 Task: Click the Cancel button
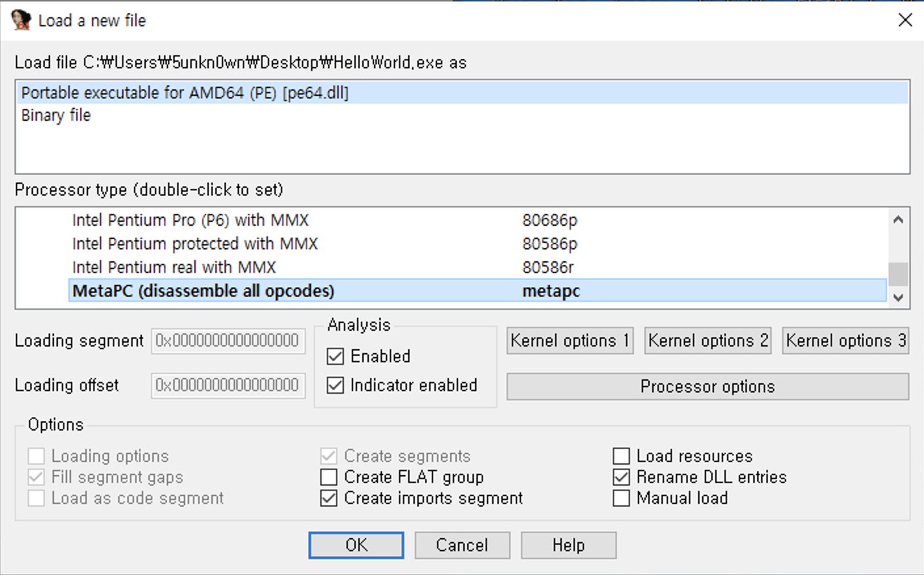click(462, 545)
